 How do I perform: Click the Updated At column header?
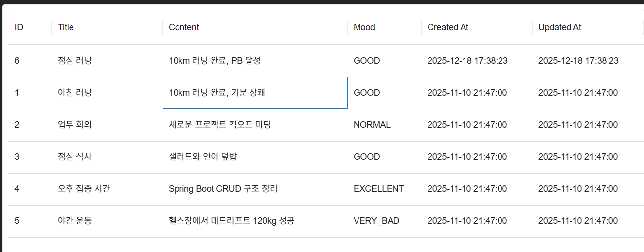click(588, 28)
